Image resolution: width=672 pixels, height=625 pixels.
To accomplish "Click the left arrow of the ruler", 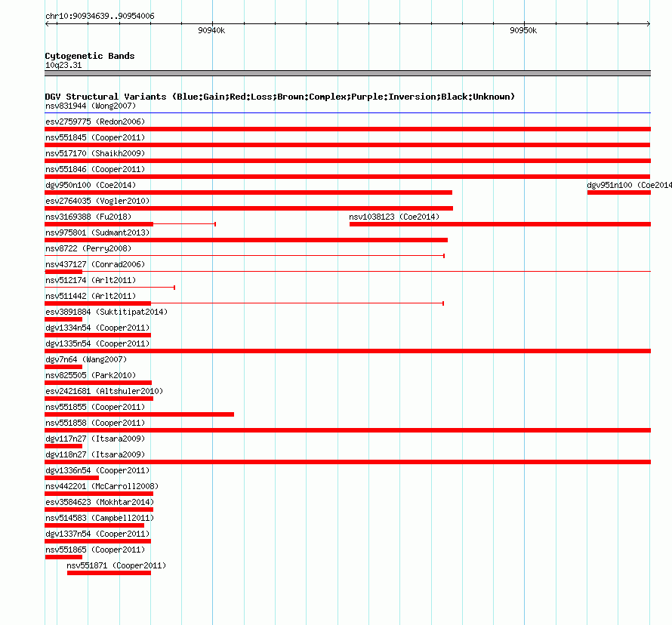I will click(47, 24).
